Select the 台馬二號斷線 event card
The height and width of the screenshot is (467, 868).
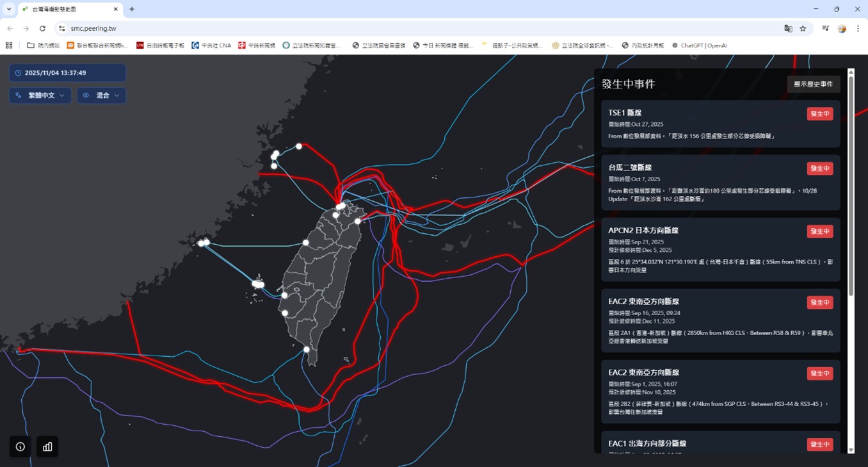click(704, 183)
